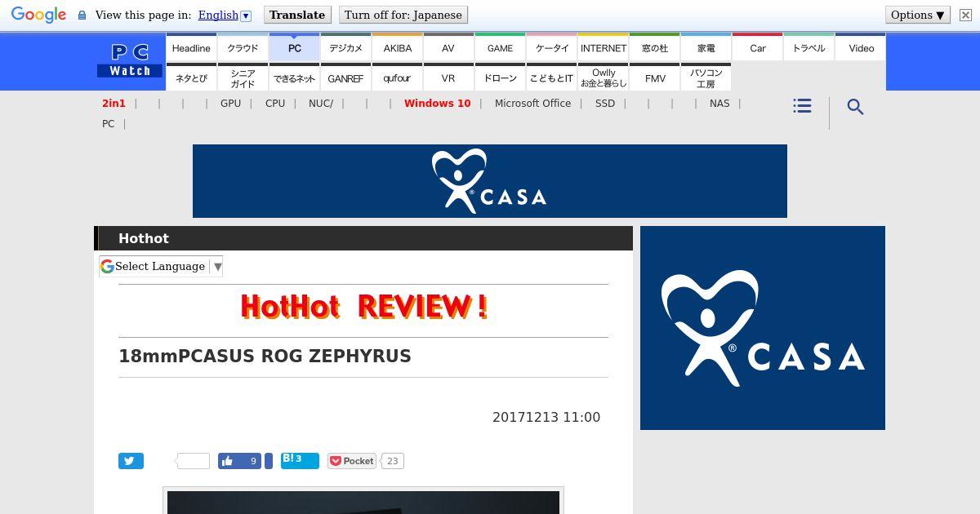Open the ケータイ tab
Image resolution: width=980 pixels, height=514 pixels.
pos(551,47)
